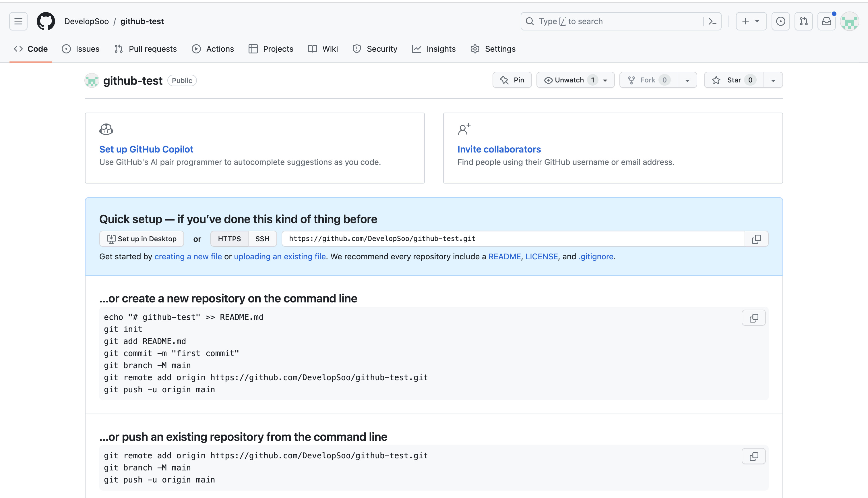Click the Copilot icon in setup card
The height and width of the screenshot is (498, 868).
(106, 129)
